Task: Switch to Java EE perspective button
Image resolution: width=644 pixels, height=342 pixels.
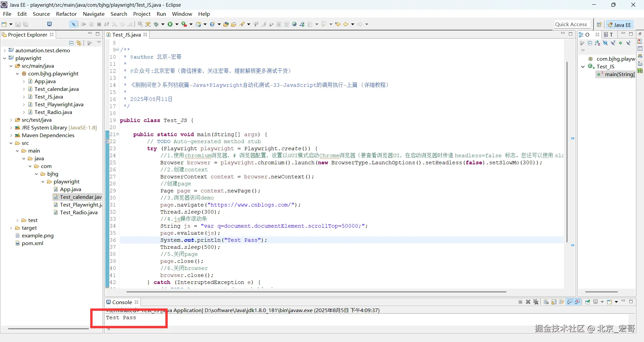Action: tap(620, 24)
